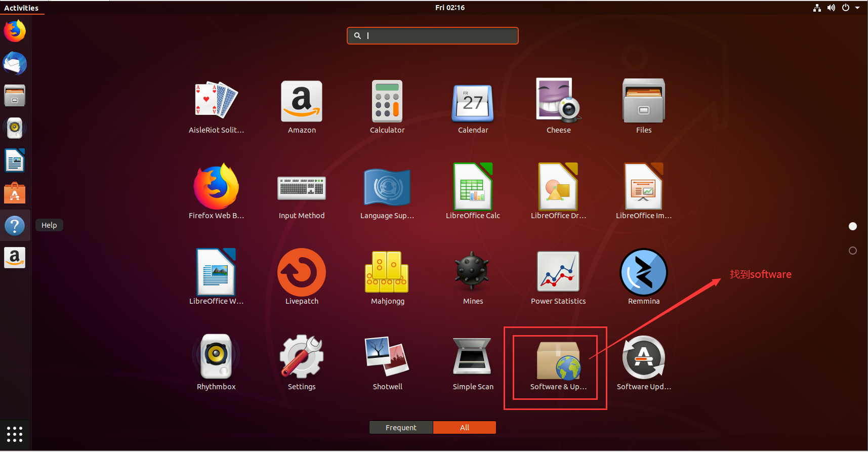Screen dimensions: 868x452
Task: Launch Cheese webcam app
Action: point(558,106)
